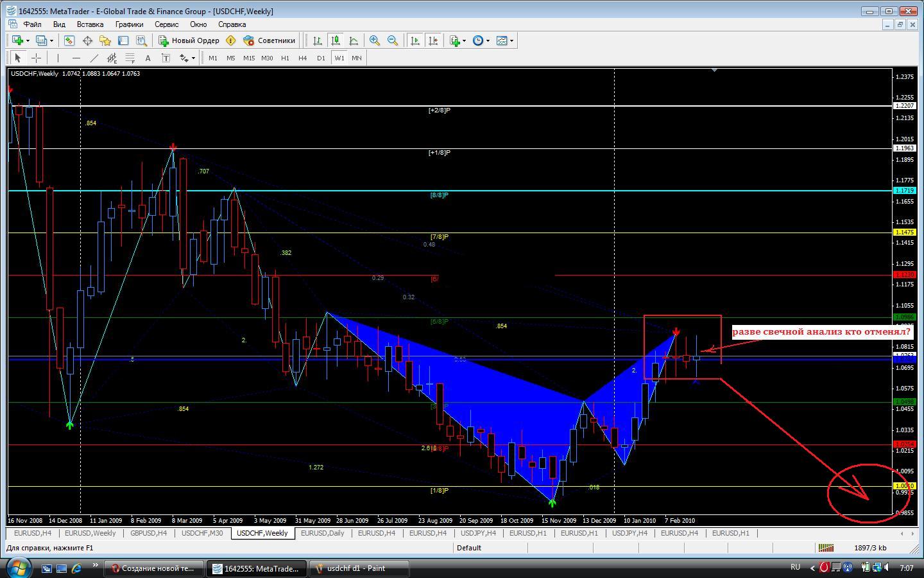Switch timeframe to M1
Screen dimensions: 924x578
212,58
